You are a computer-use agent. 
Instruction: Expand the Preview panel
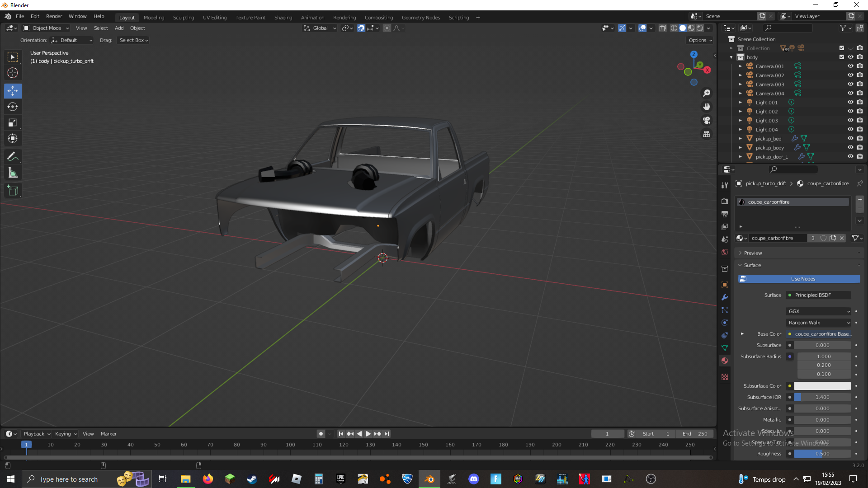pyautogui.click(x=753, y=253)
